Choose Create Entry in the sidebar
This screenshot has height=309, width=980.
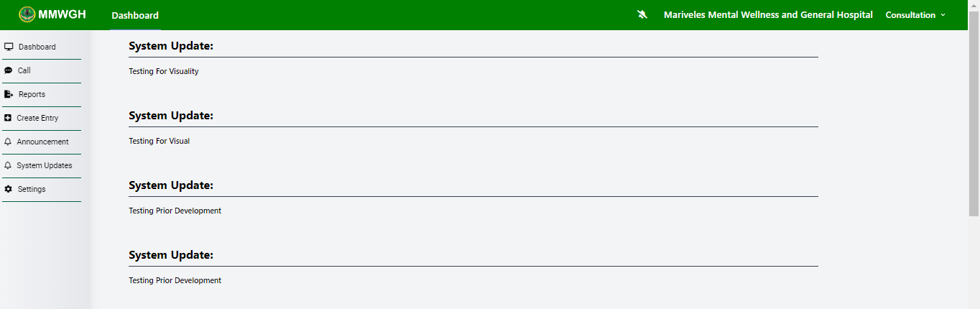click(x=37, y=118)
